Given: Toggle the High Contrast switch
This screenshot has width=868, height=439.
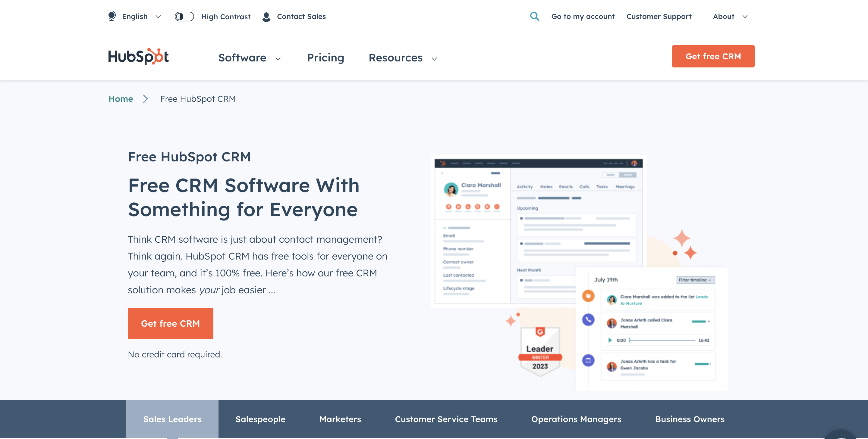Looking at the screenshot, I should [x=184, y=17].
